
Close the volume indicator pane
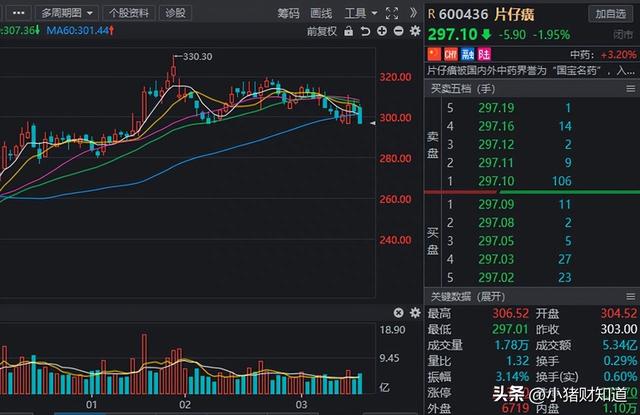tap(398, 313)
